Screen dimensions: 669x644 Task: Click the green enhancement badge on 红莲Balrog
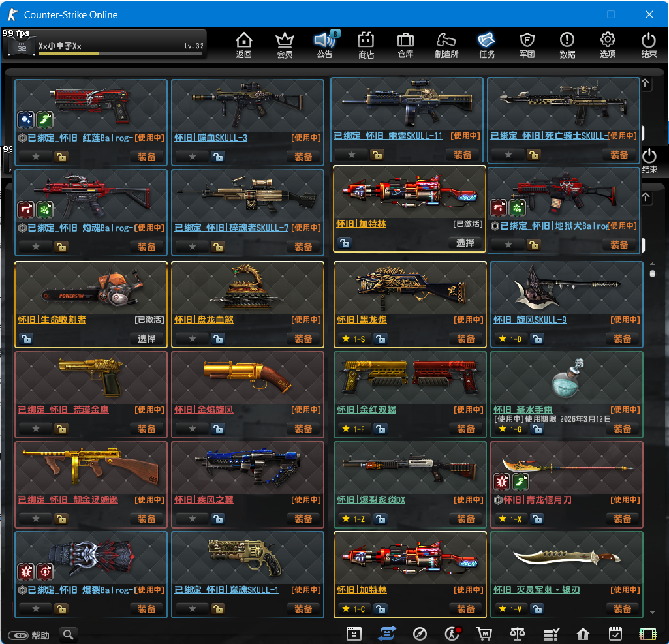pyautogui.click(x=44, y=120)
